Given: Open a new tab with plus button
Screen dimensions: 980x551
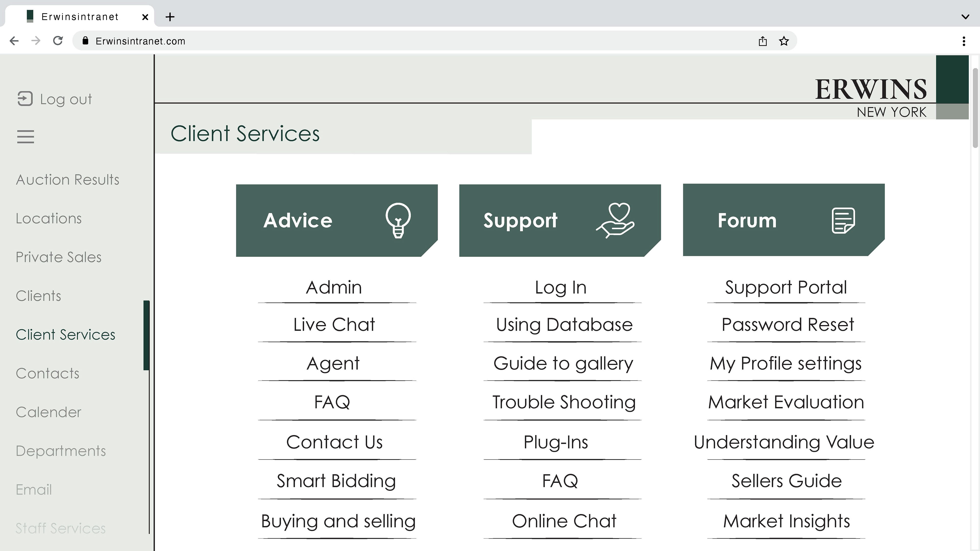Looking at the screenshot, I should [170, 17].
